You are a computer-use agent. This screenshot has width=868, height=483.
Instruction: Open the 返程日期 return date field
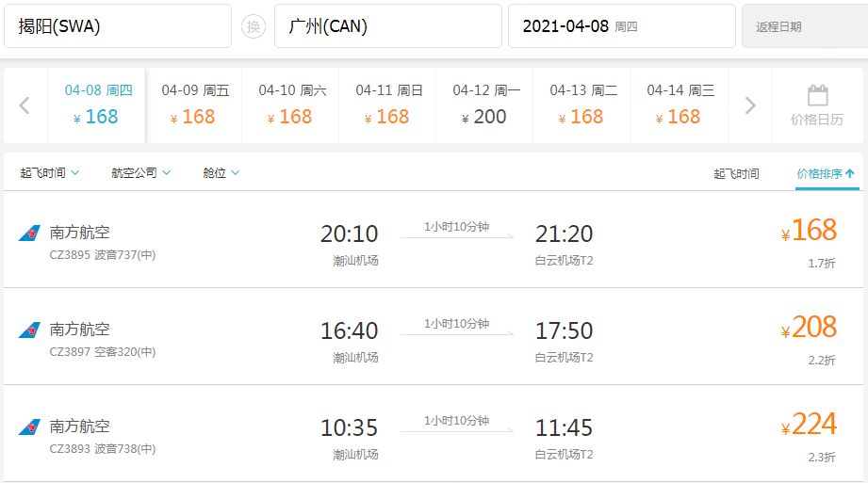click(805, 26)
